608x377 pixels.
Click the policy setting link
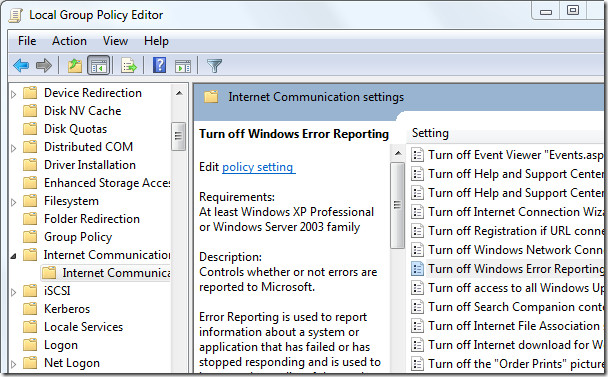pos(259,167)
